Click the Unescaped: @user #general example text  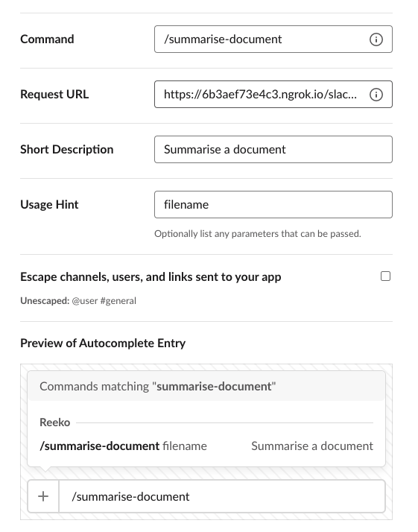coord(78,300)
